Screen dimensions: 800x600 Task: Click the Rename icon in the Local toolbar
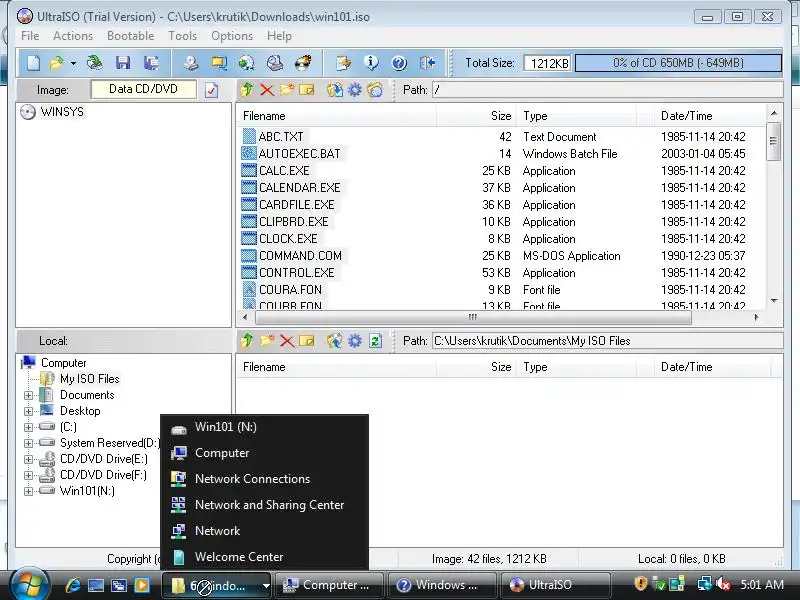click(x=307, y=340)
